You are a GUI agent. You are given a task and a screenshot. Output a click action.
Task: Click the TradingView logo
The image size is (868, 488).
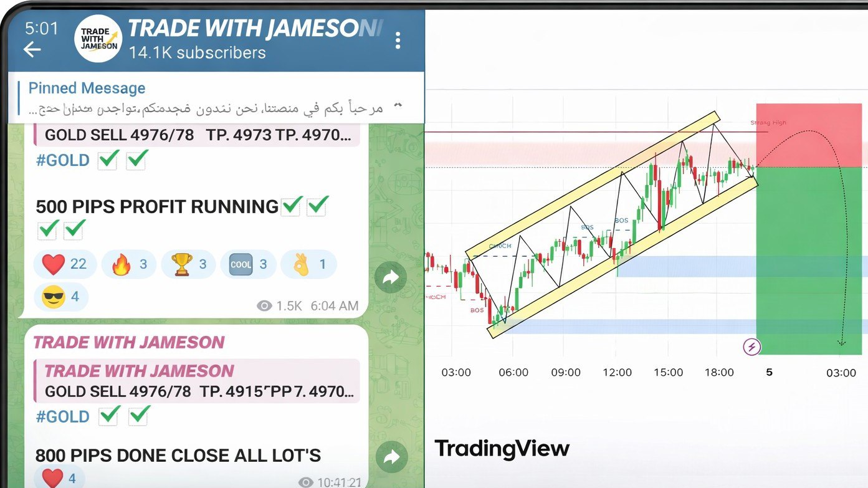coord(502,449)
